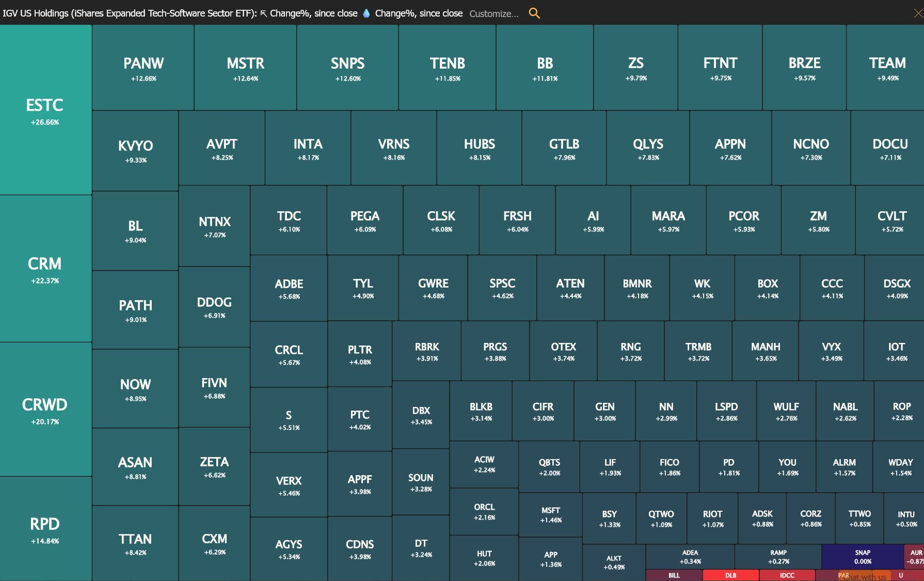Click the MSFT +1.46% tile
The height and width of the screenshot is (581, 924).
550,514
